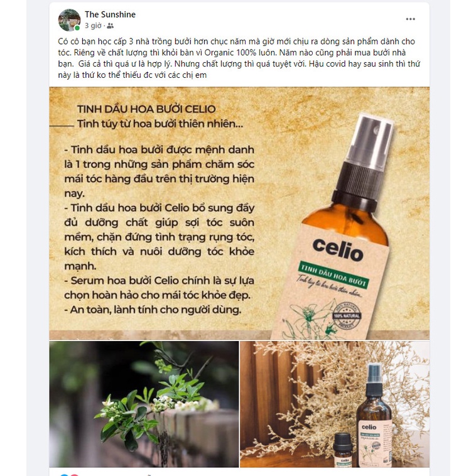Screen dimensions: 476x476
Task: Click the large Celio spray bottle in banner
Action: (x=337, y=226)
